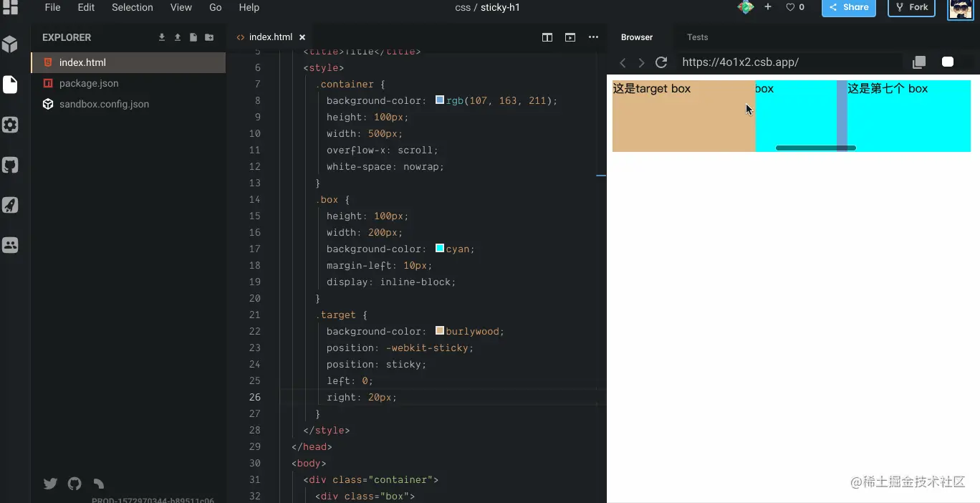This screenshot has width=980, height=503.
Task: Close the index.html editor tab
Action: [x=302, y=37]
